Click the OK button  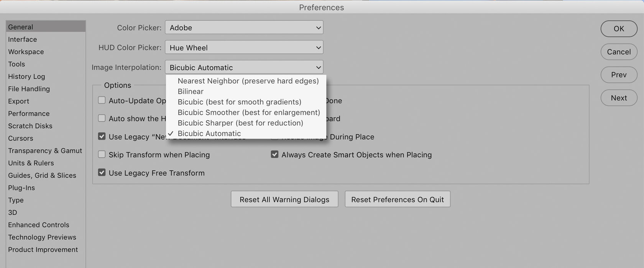point(619,29)
